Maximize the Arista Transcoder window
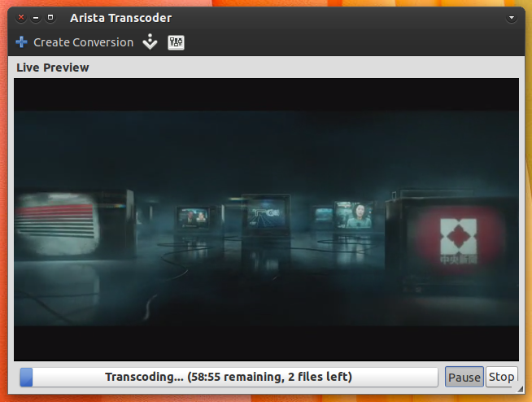The width and height of the screenshot is (532, 402). pyautogui.click(x=50, y=17)
